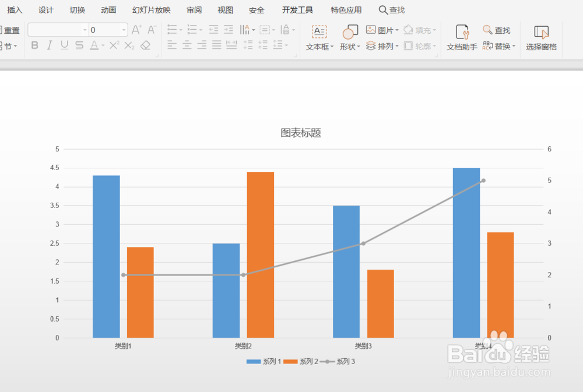Increase font size with A+ icon

click(136, 30)
